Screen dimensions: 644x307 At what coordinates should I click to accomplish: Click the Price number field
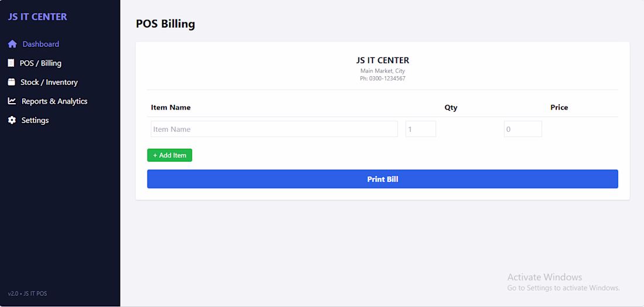pyautogui.click(x=523, y=129)
